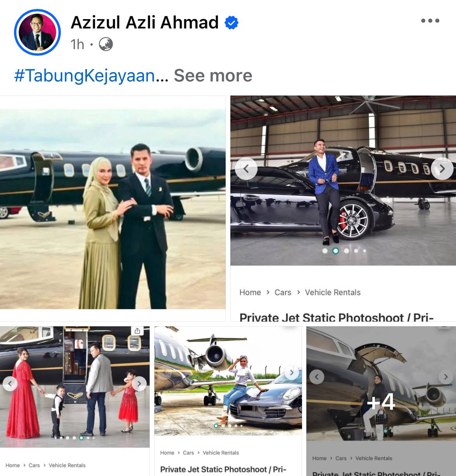Tap left arrow on hangar Porsche photo
Image resolution: width=456 pixels, height=476 pixels.
click(246, 169)
